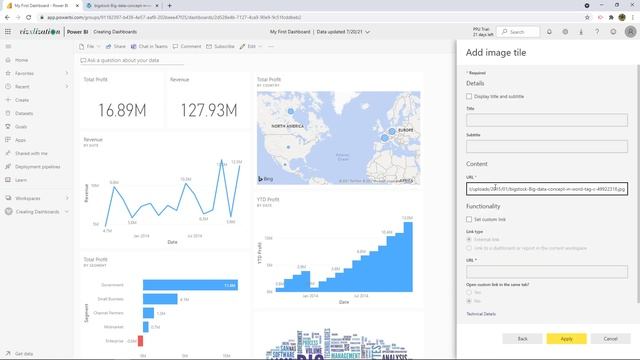Open the Edit dropdown menu

251,47
